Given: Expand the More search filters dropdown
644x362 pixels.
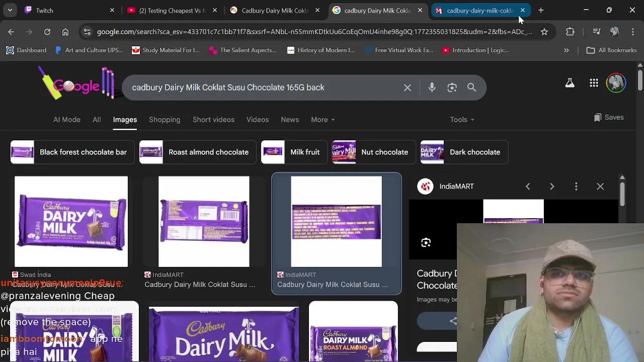Looking at the screenshot, I should pyautogui.click(x=323, y=120).
